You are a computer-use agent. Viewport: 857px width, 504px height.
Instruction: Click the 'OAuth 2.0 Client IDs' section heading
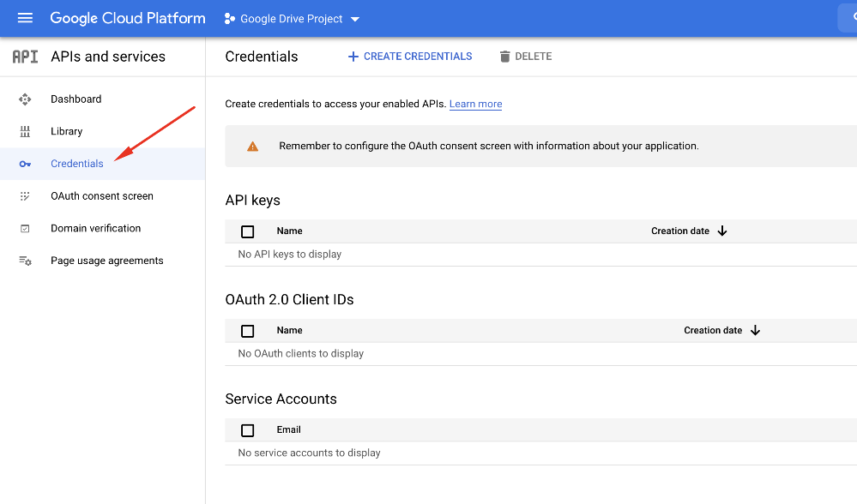click(289, 300)
